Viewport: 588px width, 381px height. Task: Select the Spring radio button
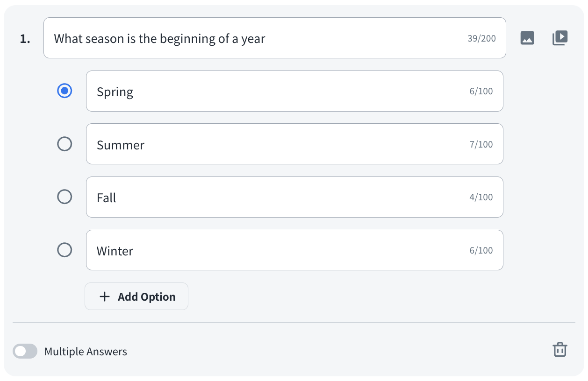tap(65, 91)
